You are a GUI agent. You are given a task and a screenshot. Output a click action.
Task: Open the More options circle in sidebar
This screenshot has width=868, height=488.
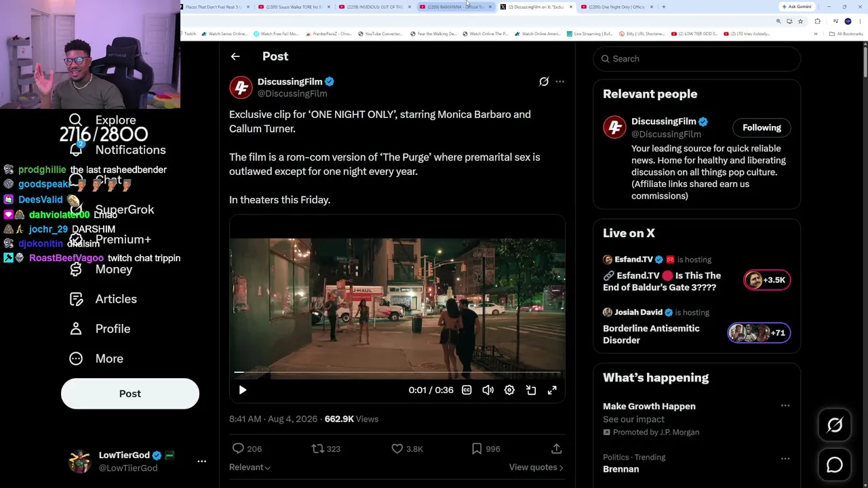(x=76, y=359)
